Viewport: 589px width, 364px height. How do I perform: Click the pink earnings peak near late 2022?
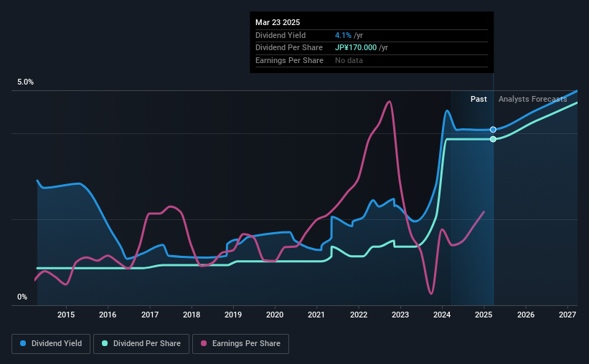click(389, 102)
